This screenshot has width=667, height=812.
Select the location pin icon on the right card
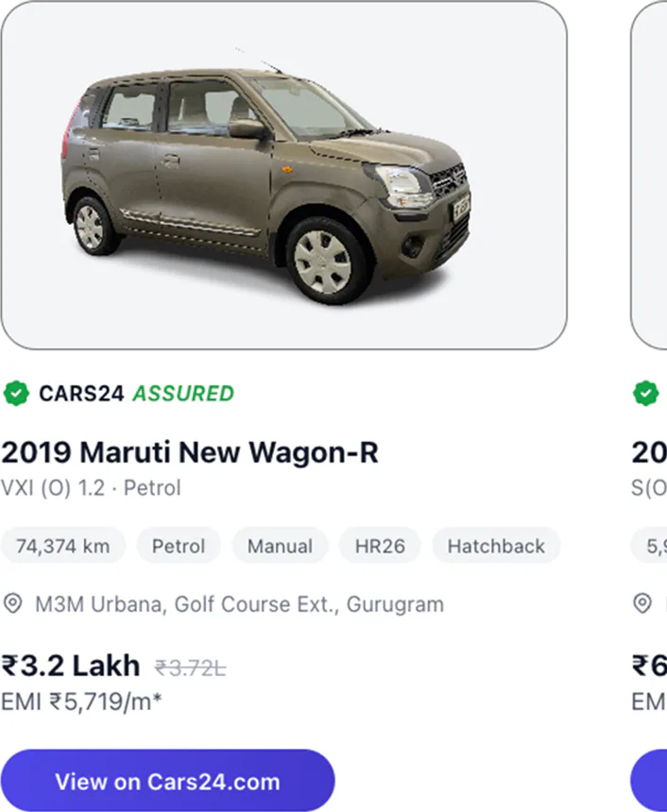click(643, 604)
